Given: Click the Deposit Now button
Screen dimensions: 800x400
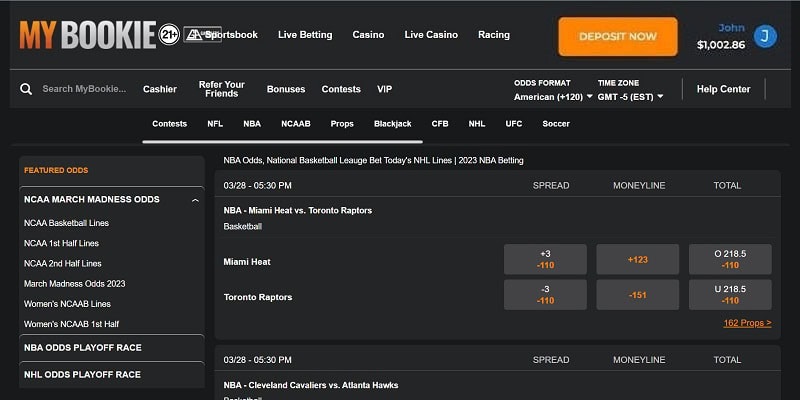Looking at the screenshot, I should pos(618,37).
